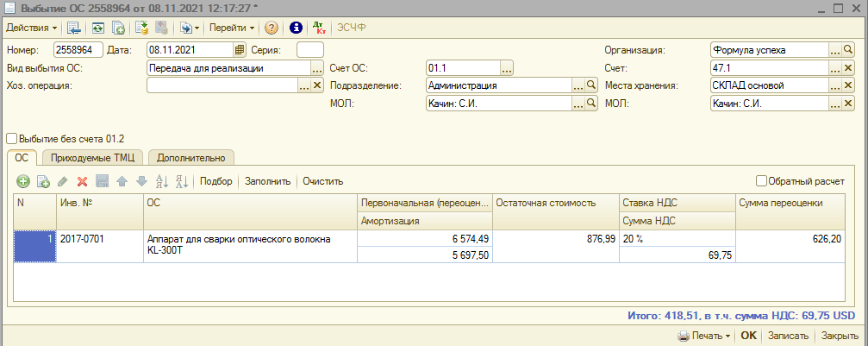
Task: Switch to the Приходуемые ТМЦ tab
Action: pos(95,158)
